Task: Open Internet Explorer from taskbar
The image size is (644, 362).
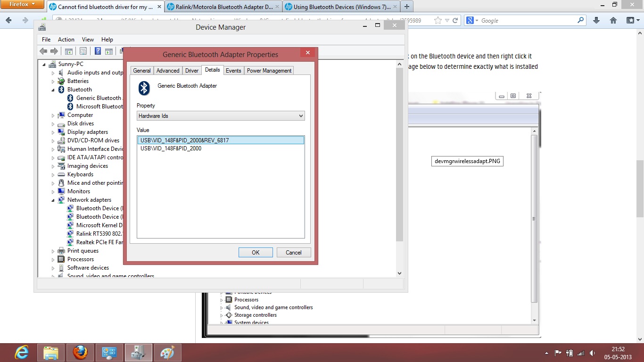Action: pos(22,353)
